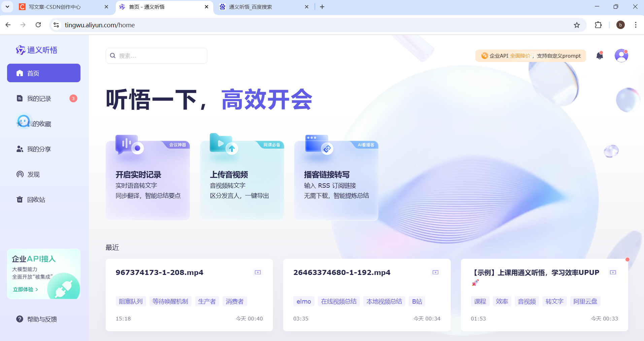This screenshot has height=341, width=644.
Task: Click the 课程 tag
Action: pos(480,301)
